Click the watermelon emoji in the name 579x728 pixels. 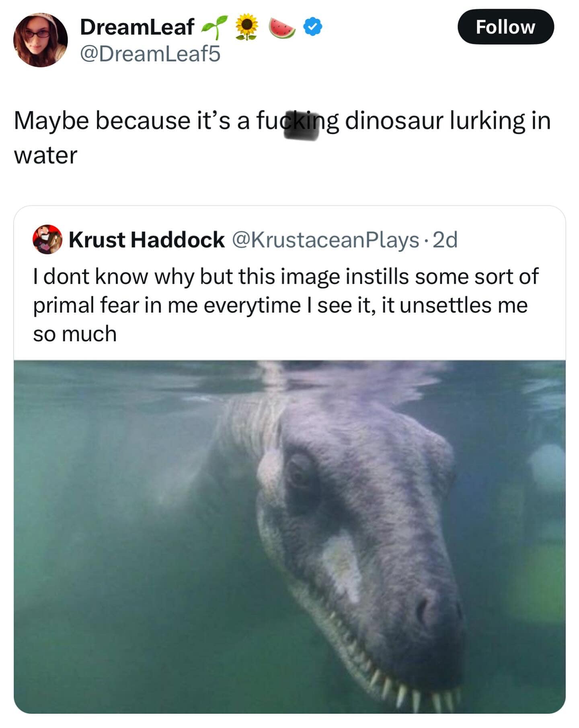282,27
